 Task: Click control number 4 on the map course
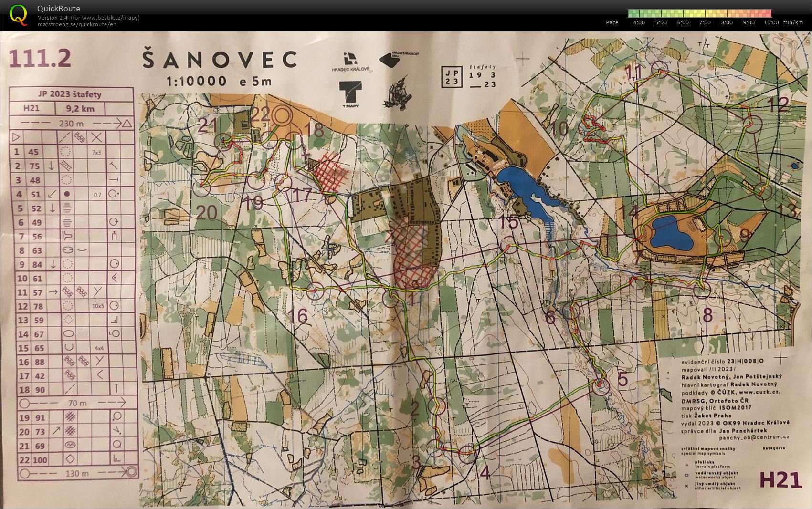tap(485, 473)
